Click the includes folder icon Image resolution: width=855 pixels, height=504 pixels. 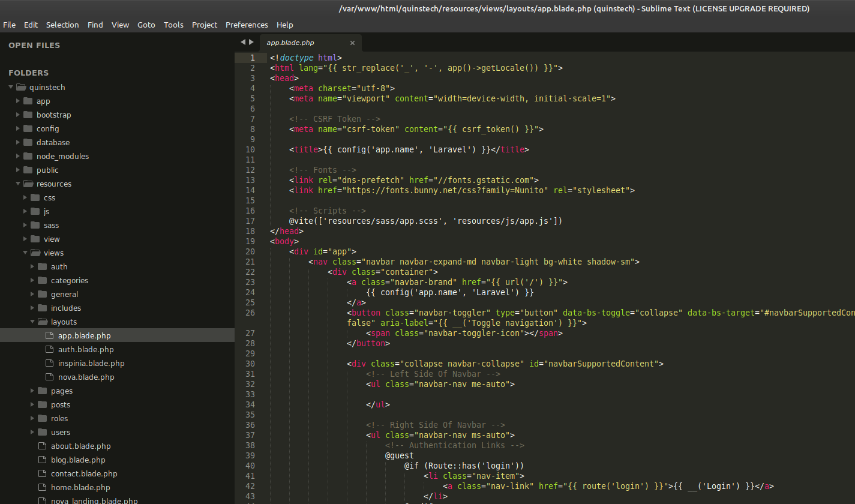pyautogui.click(x=42, y=308)
